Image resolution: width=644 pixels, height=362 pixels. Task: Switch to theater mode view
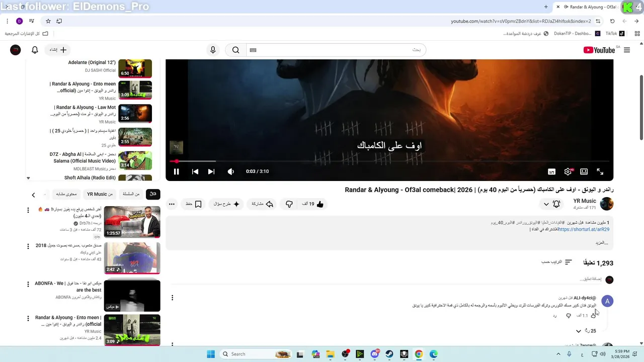(x=584, y=171)
